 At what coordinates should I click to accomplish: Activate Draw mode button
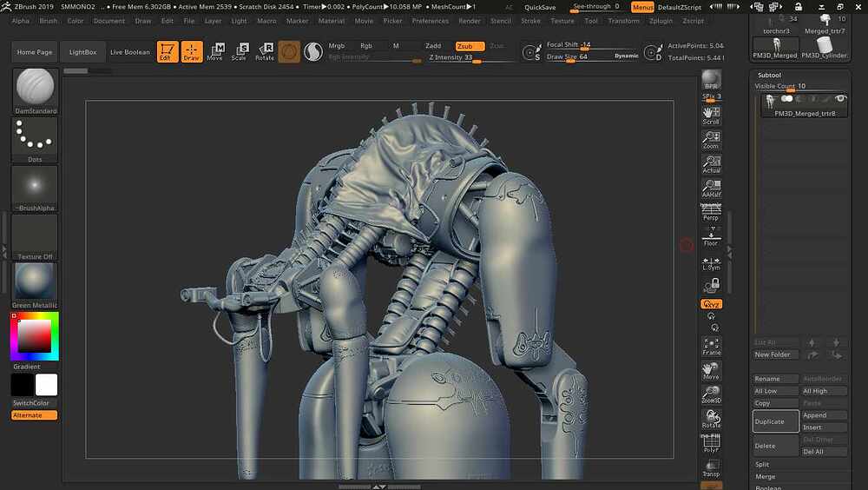coord(192,51)
